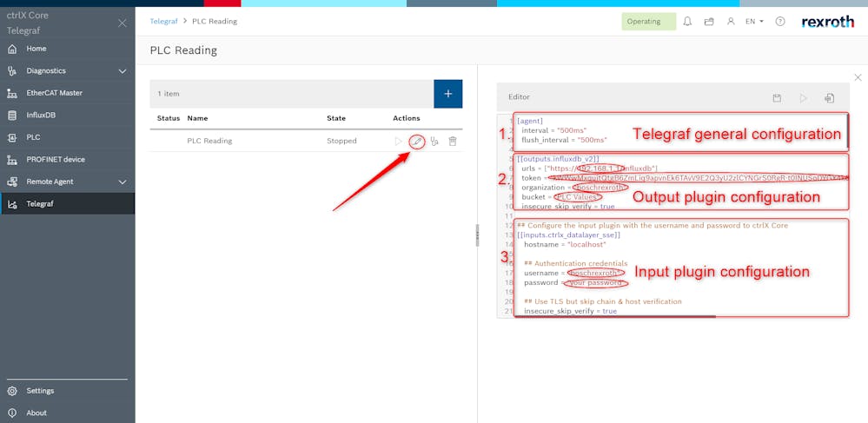Image resolution: width=868 pixels, height=423 pixels.
Task: Close the sidebar with X icon
Action: 123,23
